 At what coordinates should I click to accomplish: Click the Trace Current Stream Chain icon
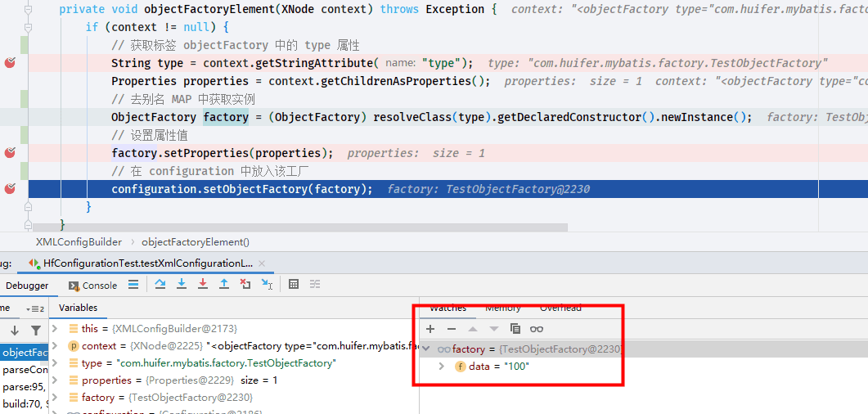point(315,284)
